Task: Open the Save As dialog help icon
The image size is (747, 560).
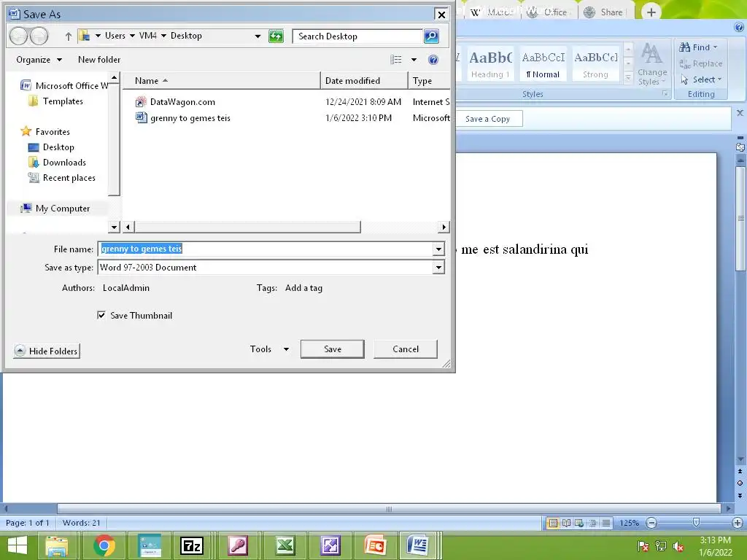Action: 433,60
